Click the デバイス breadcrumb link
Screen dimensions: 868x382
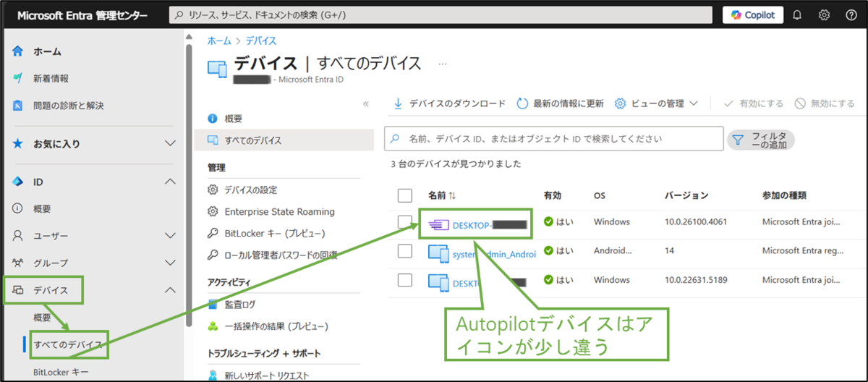261,41
